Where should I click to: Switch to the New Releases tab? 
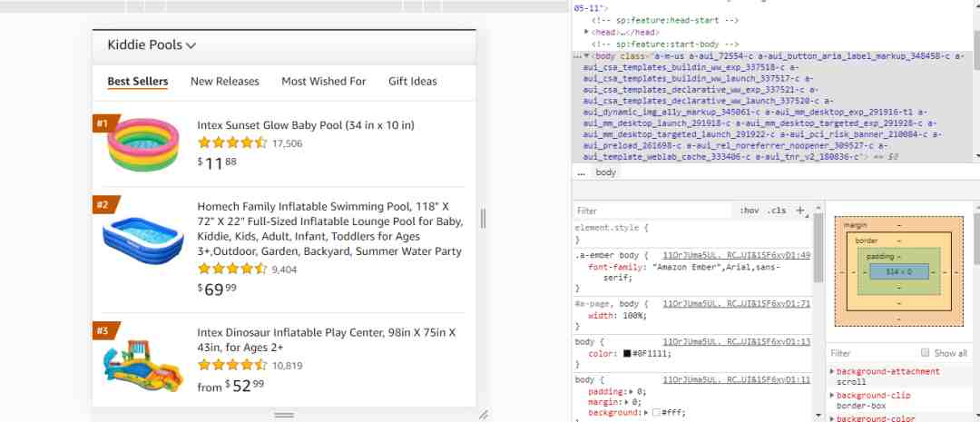point(224,82)
